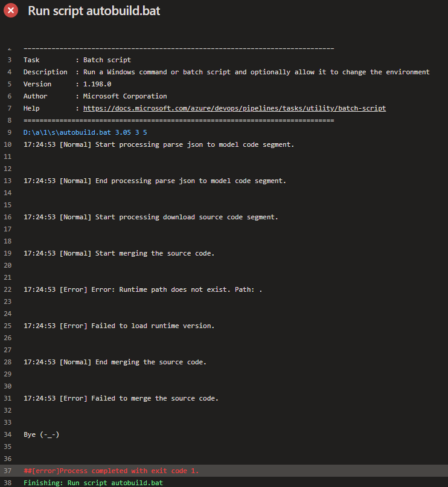Click the 'Task : Batch script' line

click(x=77, y=60)
